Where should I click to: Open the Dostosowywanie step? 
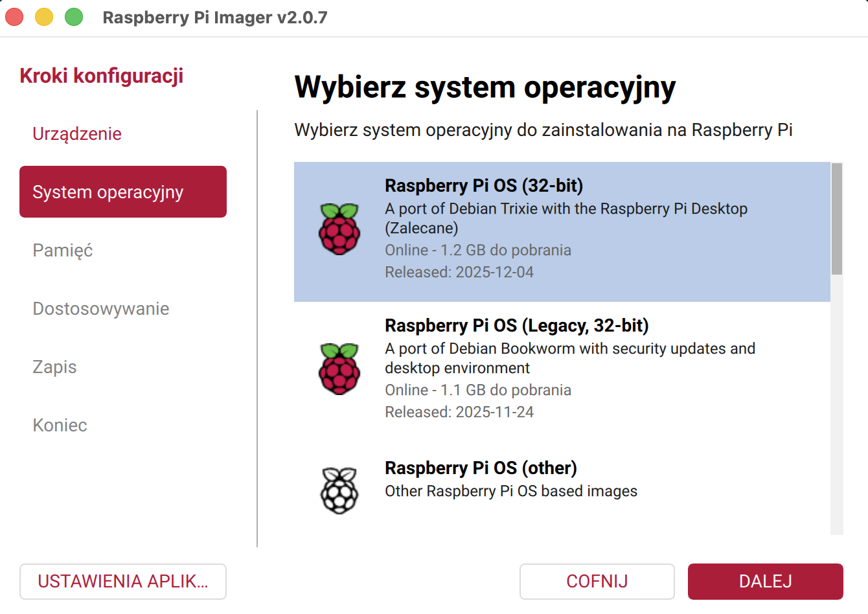click(101, 309)
